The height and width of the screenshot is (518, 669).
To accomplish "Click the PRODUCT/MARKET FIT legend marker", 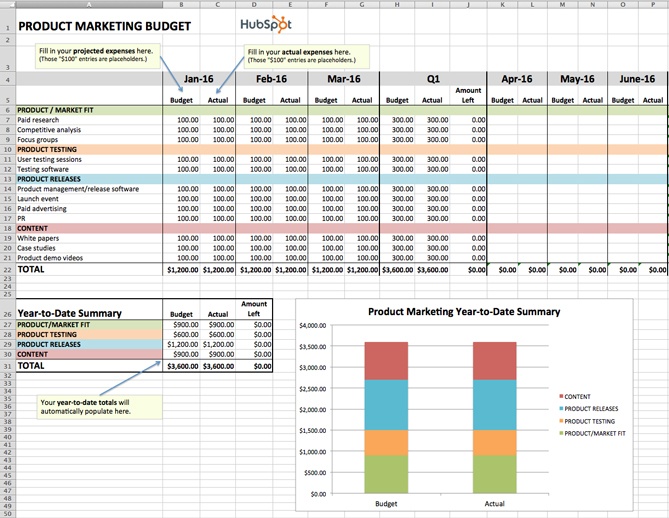I will coord(562,433).
